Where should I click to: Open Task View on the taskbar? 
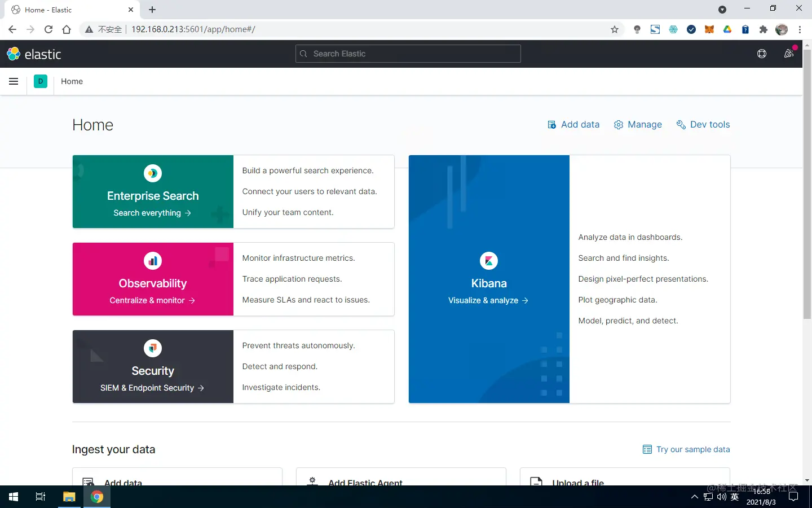click(41, 497)
